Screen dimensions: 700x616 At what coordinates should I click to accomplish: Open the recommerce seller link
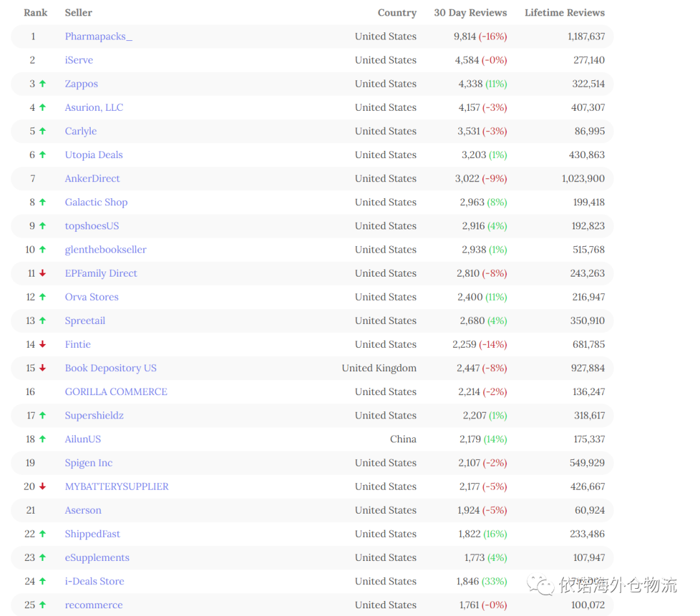94,605
